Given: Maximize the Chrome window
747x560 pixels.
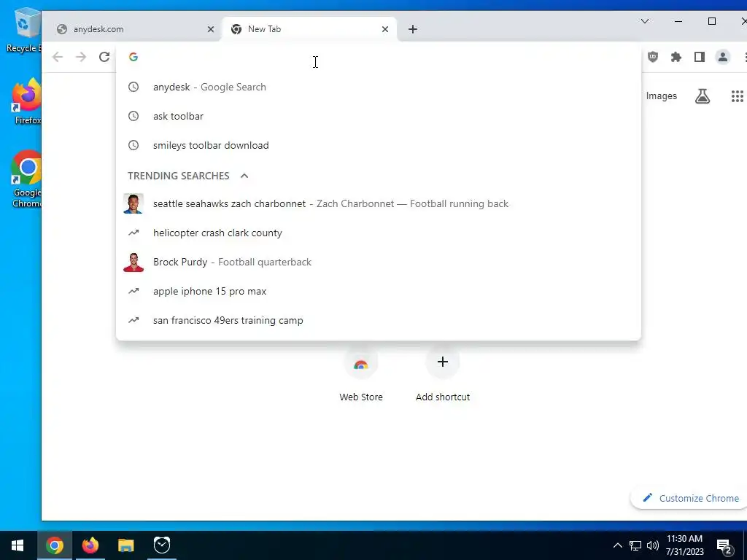Looking at the screenshot, I should pyautogui.click(x=712, y=21).
